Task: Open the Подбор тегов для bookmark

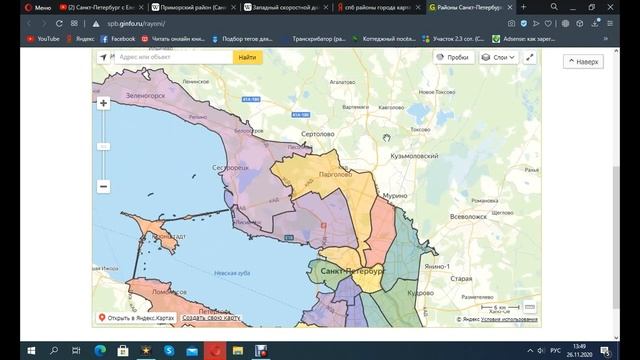Action: click(242, 39)
